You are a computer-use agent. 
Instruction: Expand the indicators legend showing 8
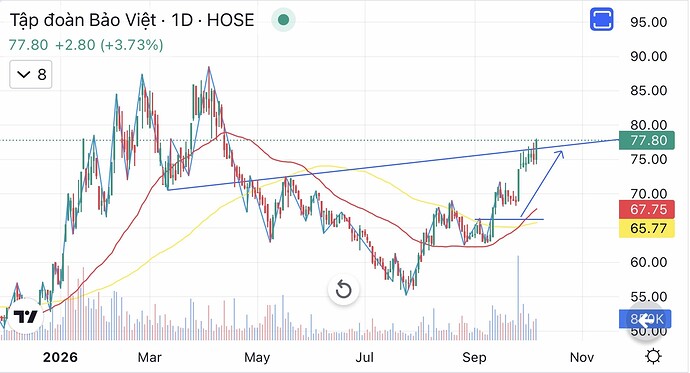point(31,74)
